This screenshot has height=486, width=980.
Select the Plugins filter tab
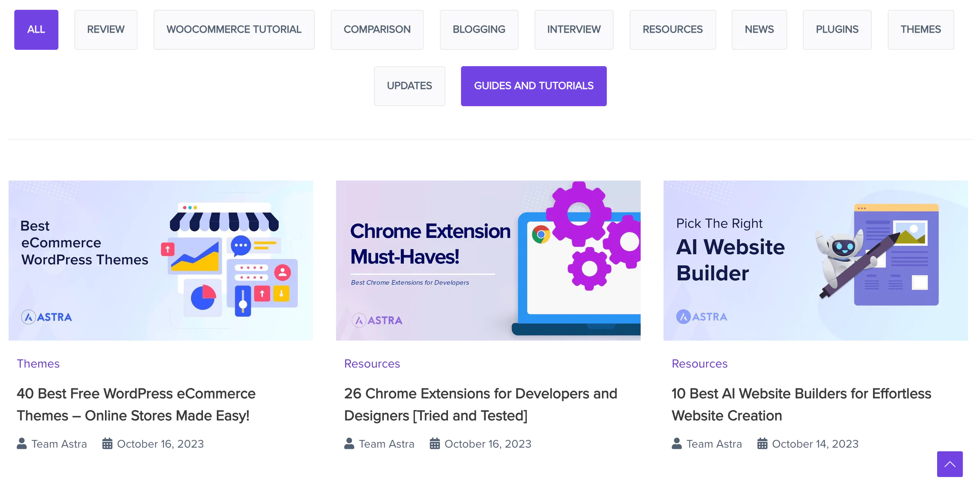click(x=837, y=30)
